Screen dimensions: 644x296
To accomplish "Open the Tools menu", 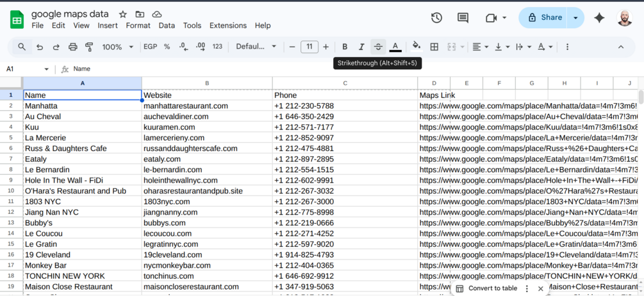I will pyautogui.click(x=192, y=26).
